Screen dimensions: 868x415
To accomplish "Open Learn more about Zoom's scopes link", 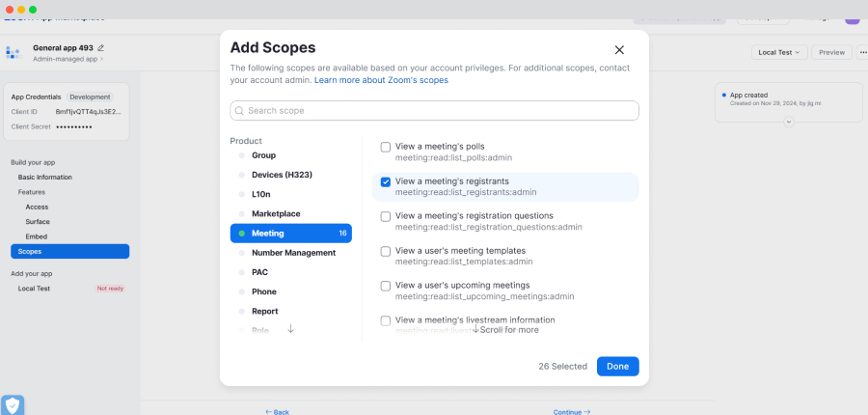I will pyautogui.click(x=381, y=80).
